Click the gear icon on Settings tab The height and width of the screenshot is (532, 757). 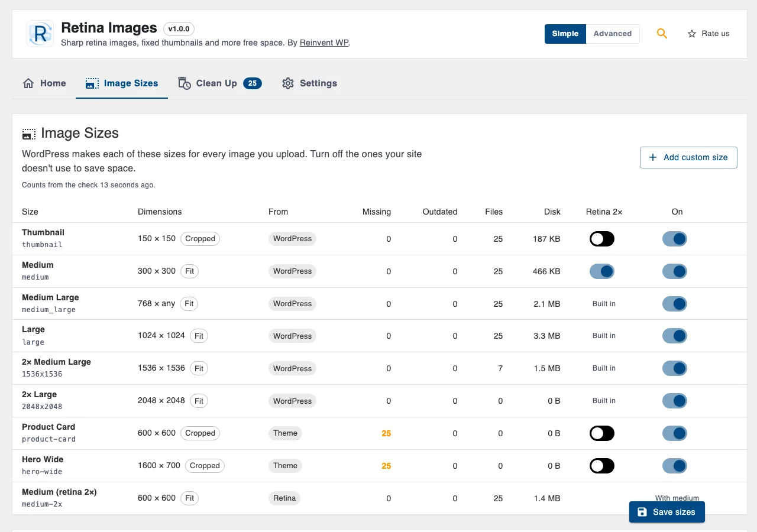(x=288, y=83)
